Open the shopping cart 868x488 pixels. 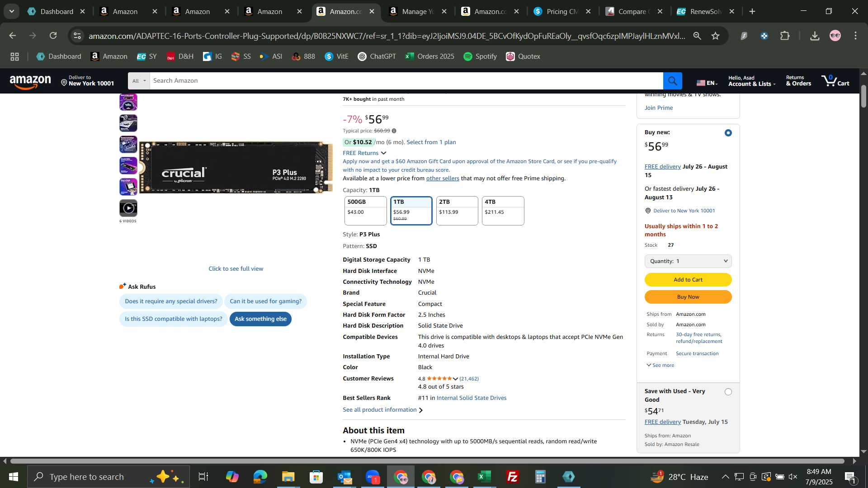pos(835,81)
